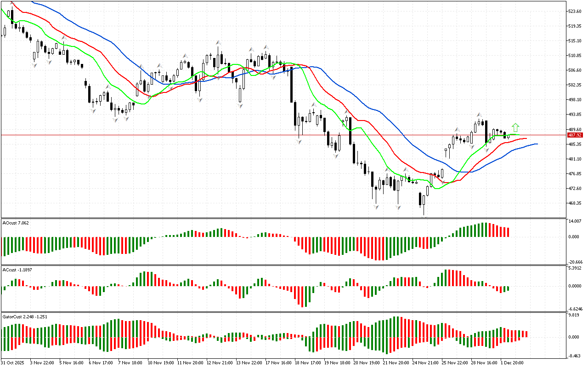Click the 17 Nov 16:00 time label

[x=279, y=363]
